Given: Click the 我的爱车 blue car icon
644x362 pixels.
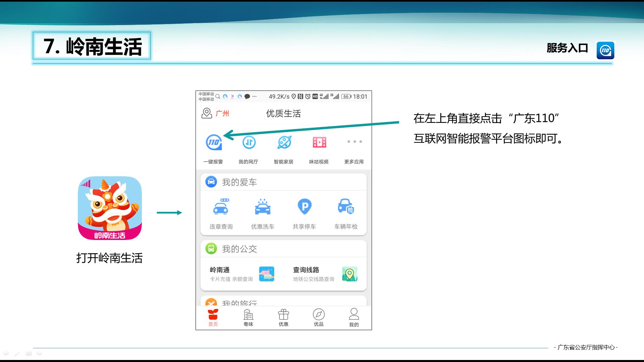Looking at the screenshot, I should click(211, 182).
